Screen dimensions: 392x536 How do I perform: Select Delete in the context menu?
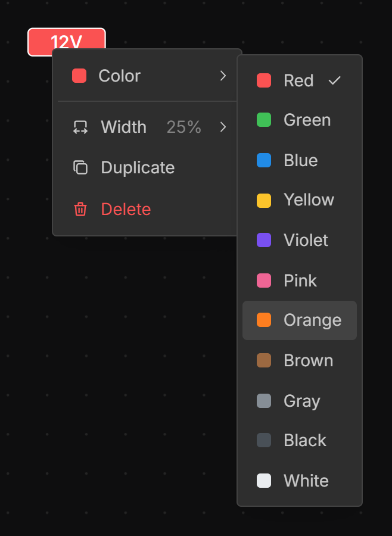pos(126,210)
